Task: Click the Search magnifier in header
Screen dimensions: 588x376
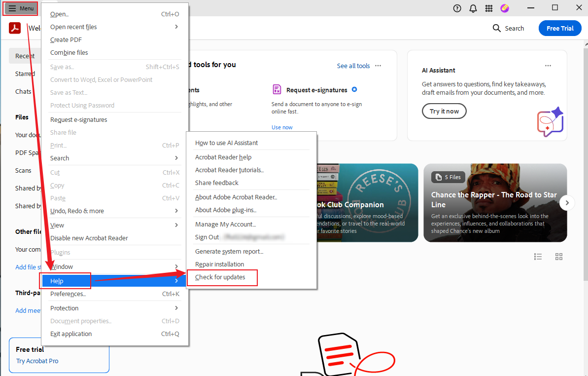Action: 497,28
